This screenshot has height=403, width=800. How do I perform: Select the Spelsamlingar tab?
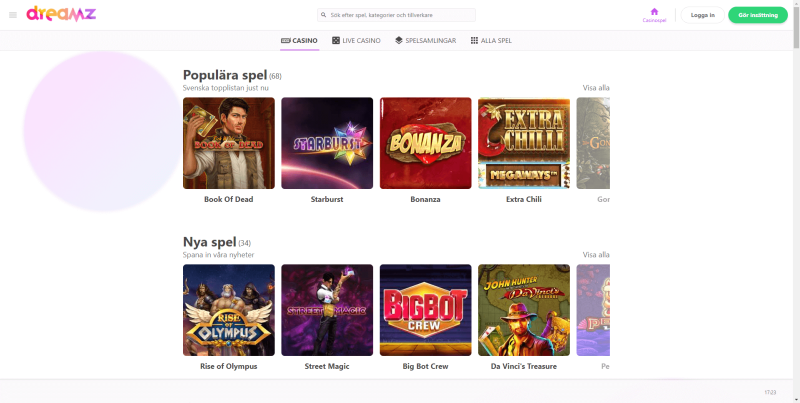point(426,40)
